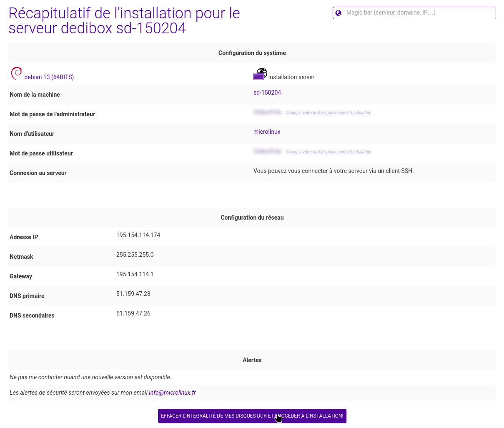Screen dimensions: 504x428
Task: Click the secondary DNS value 51.159.47.26
Action: click(x=133, y=313)
